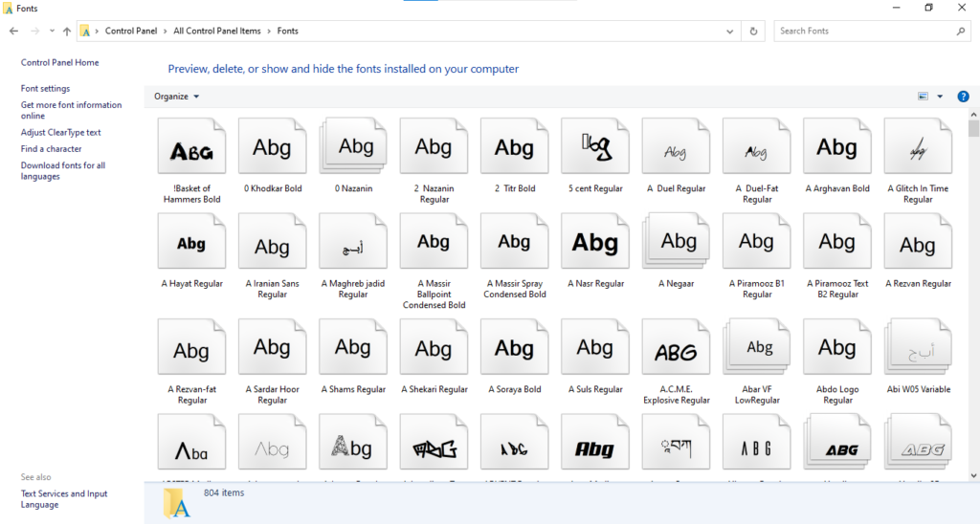
Task: Go back with the back arrow
Action: click(13, 31)
